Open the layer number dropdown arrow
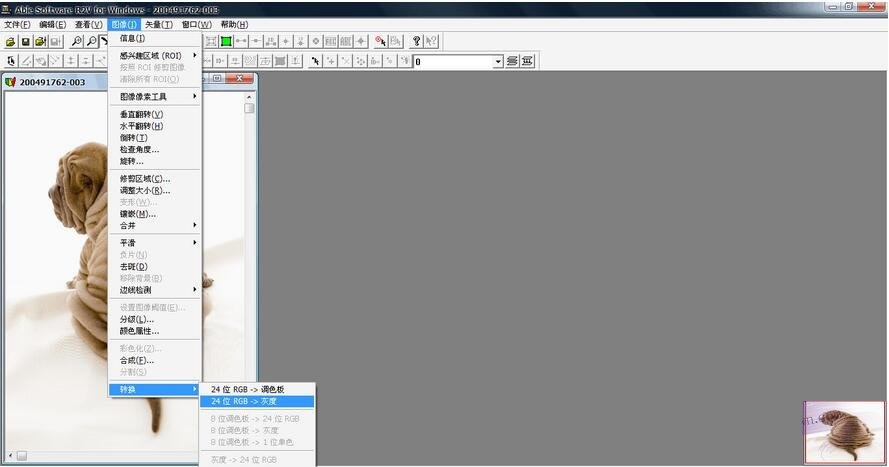The image size is (889, 467). pos(498,61)
